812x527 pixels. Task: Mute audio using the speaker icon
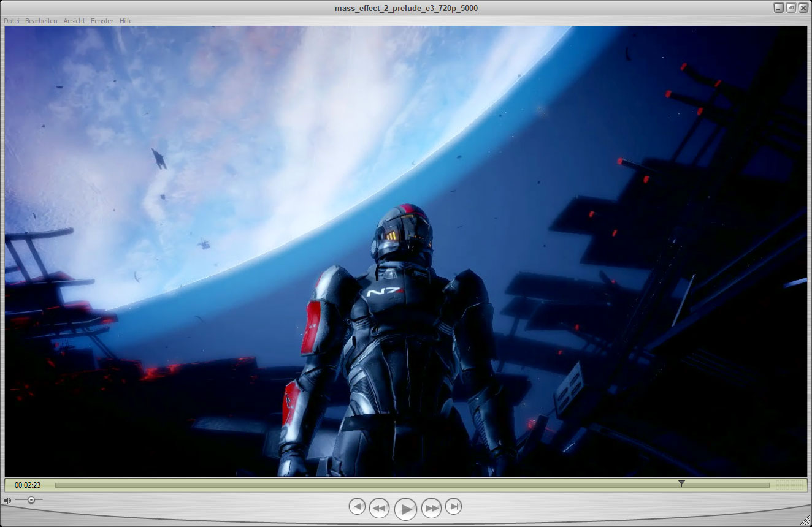[x=7, y=501]
